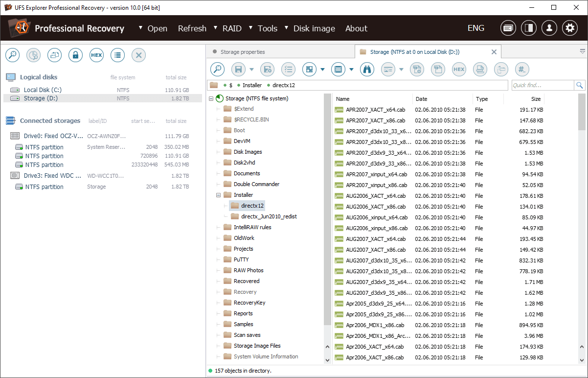Click the printer-like icon in file toolbar
Viewport: 588px width, 378px height.
[x=480, y=70]
